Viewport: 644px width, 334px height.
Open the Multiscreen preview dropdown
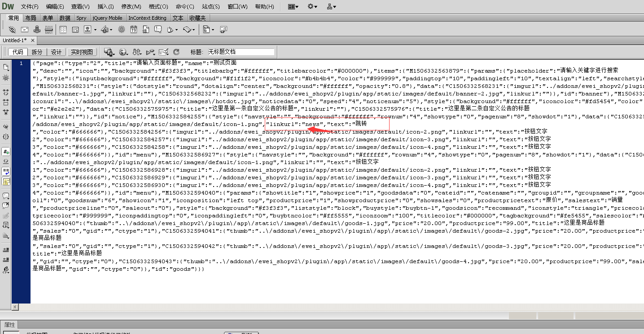click(110, 52)
